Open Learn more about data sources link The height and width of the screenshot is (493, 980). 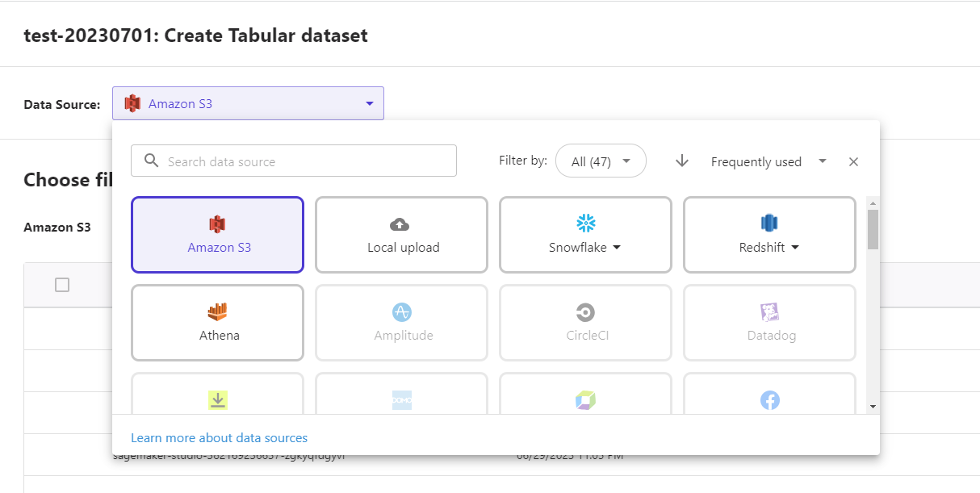click(x=220, y=437)
